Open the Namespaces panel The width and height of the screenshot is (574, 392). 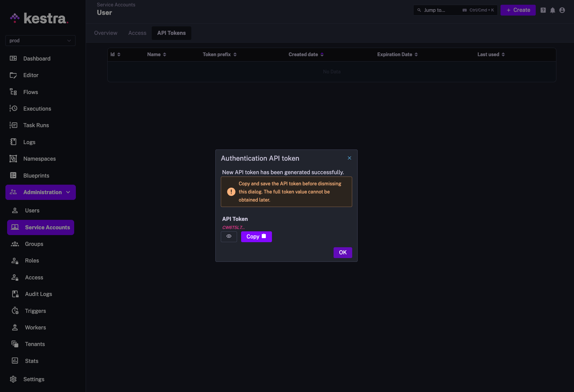(39, 158)
